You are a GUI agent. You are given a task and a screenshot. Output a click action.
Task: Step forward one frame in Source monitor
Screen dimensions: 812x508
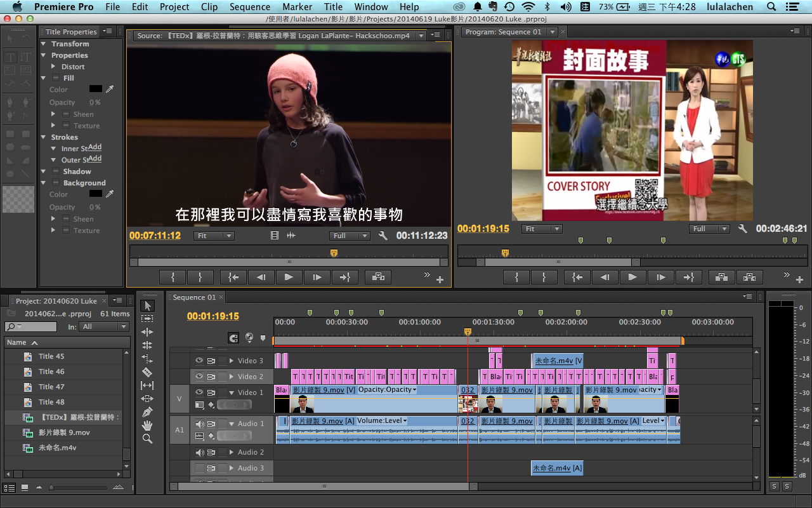(316, 277)
